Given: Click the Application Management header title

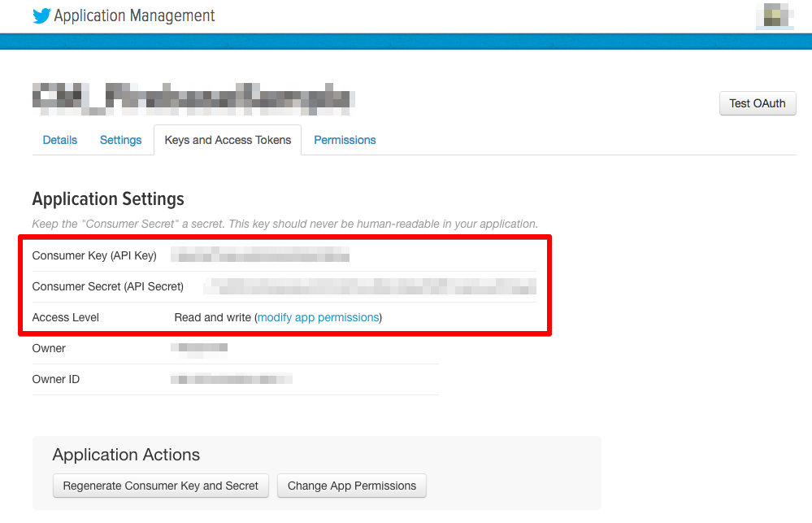Looking at the screenshot, I should 134,16.
